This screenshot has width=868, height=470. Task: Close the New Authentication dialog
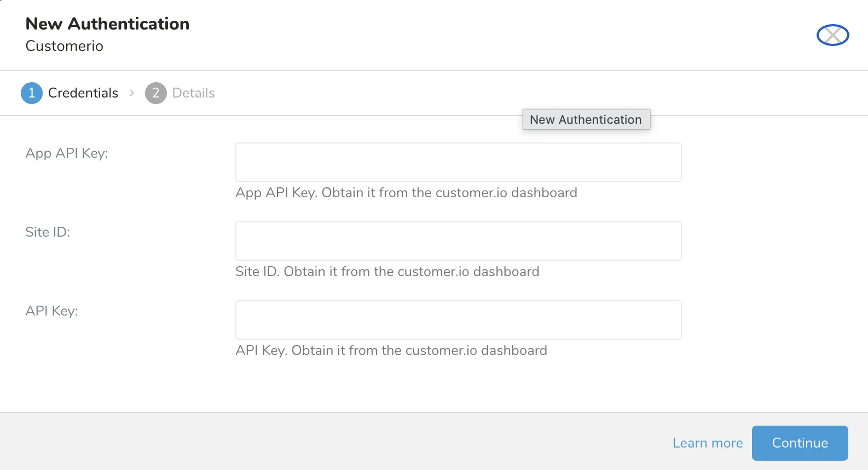pos(832,35)
